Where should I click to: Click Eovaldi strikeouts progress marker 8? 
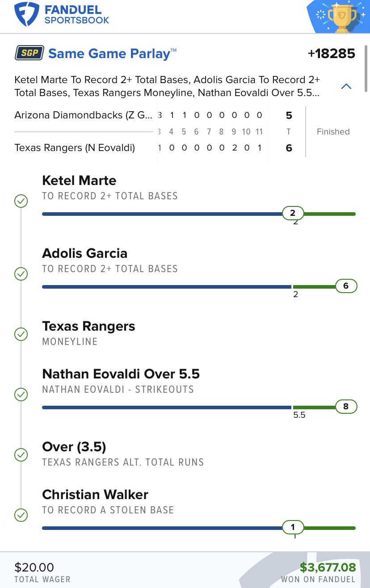coord(346,407)
